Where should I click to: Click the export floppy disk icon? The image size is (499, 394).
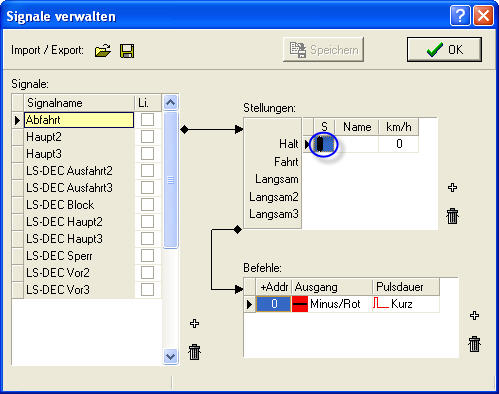(x=127, y=51)
